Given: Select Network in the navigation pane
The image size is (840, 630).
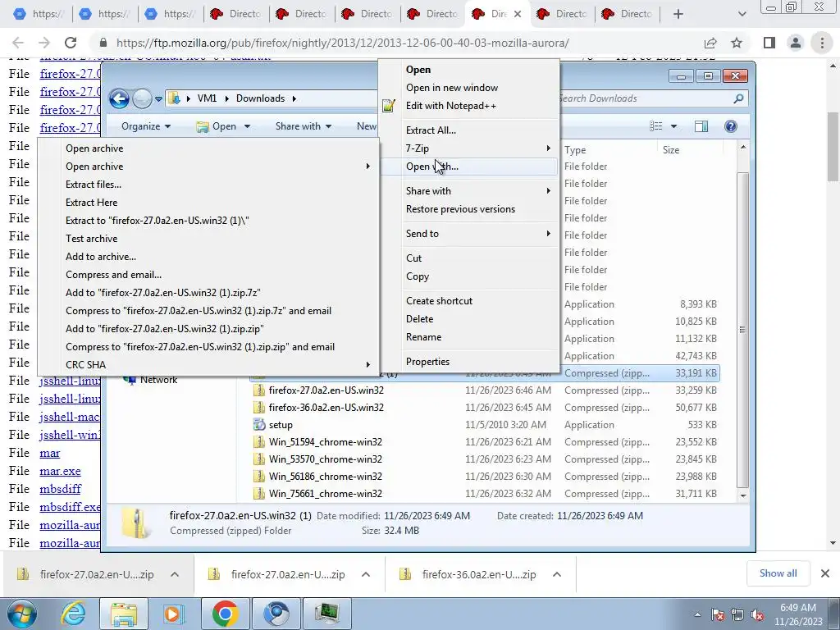Looking at the screenshot, I should coord(158,380).
